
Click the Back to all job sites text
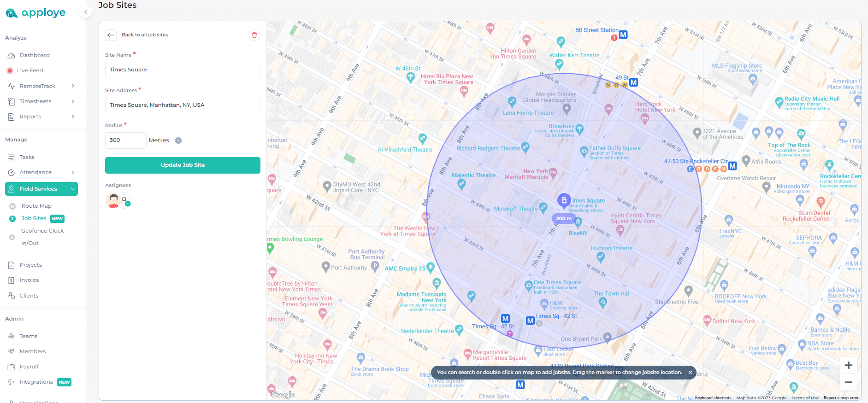click(145, 35)
